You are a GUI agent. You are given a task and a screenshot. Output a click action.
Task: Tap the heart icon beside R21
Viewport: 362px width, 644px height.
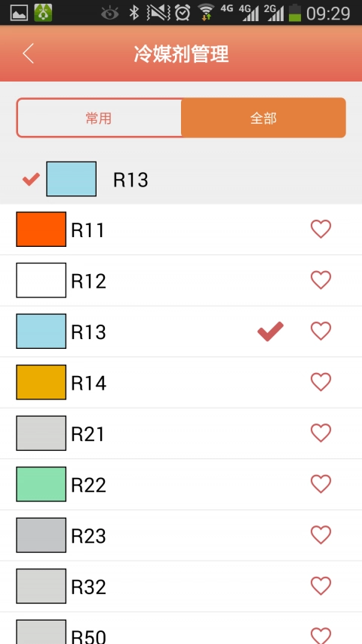[321, 433]
